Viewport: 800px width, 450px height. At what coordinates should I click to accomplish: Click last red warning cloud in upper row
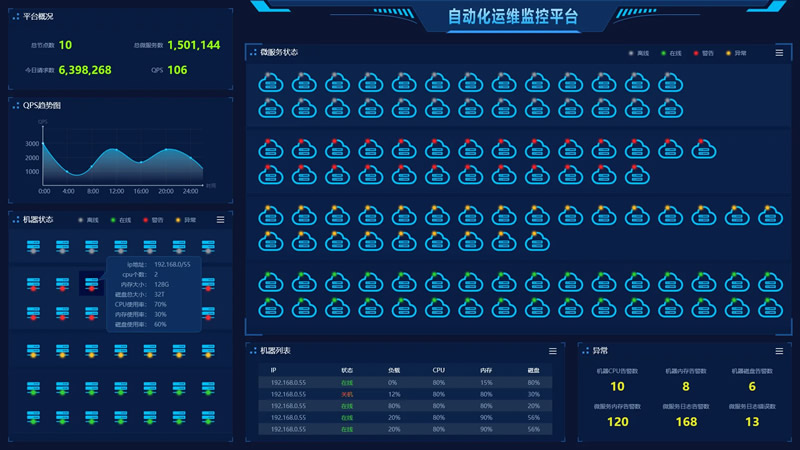pyautogui.click(x=704, y=148)
